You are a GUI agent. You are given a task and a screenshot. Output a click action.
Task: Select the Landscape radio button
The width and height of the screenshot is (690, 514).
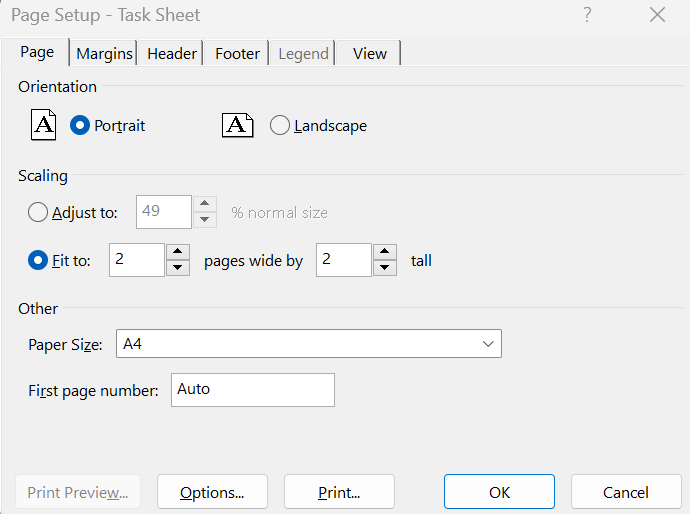click(280, 126)
